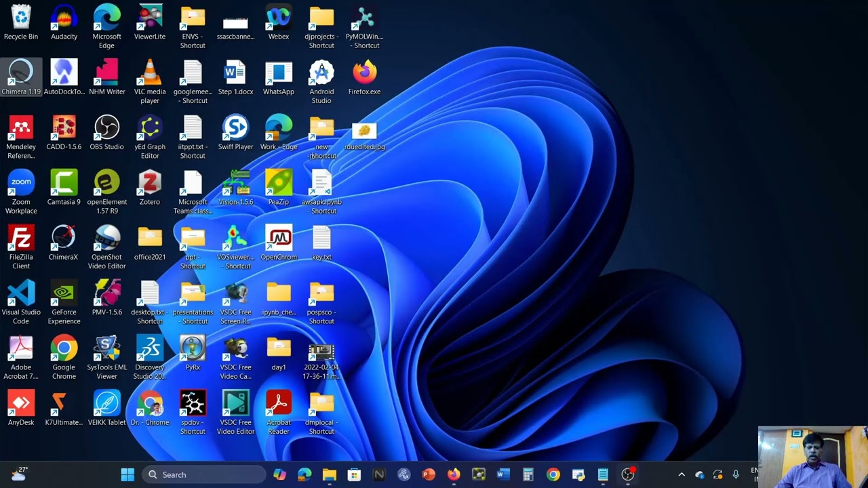Open the yEd Graph Editor icon
This screenshot has height=488, width=868.
point(150,137)
